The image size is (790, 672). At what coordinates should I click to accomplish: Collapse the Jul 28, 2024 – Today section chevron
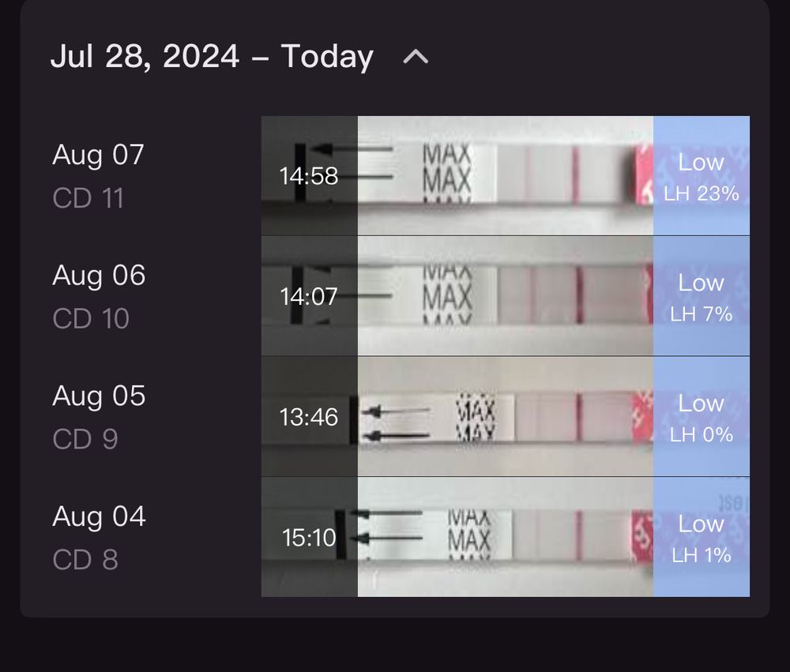point(416,57)
